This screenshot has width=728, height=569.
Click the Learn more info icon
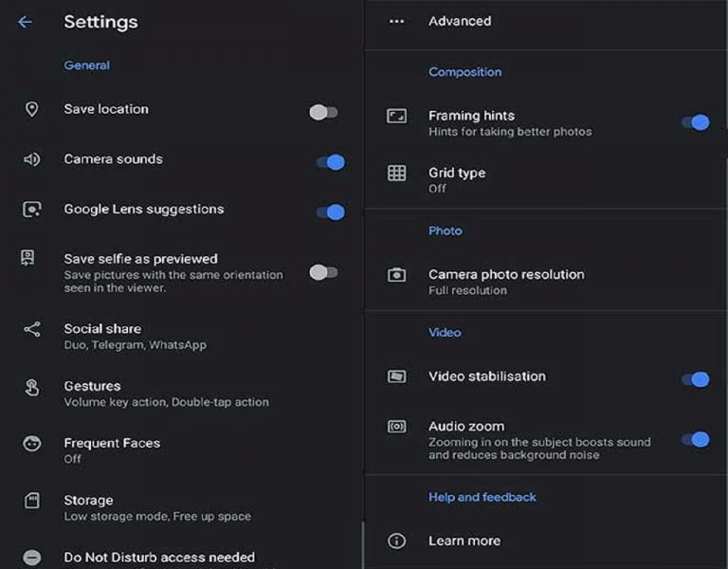(x=396, y=541)
